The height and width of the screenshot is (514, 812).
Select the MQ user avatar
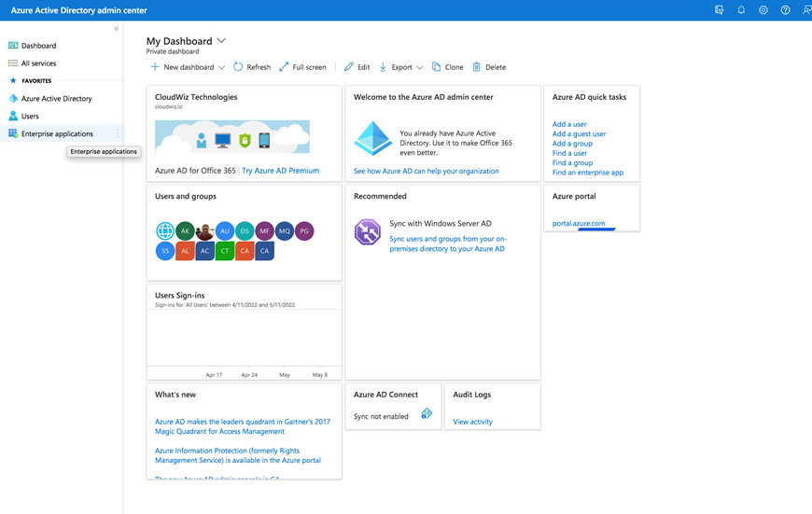(285, 231)
